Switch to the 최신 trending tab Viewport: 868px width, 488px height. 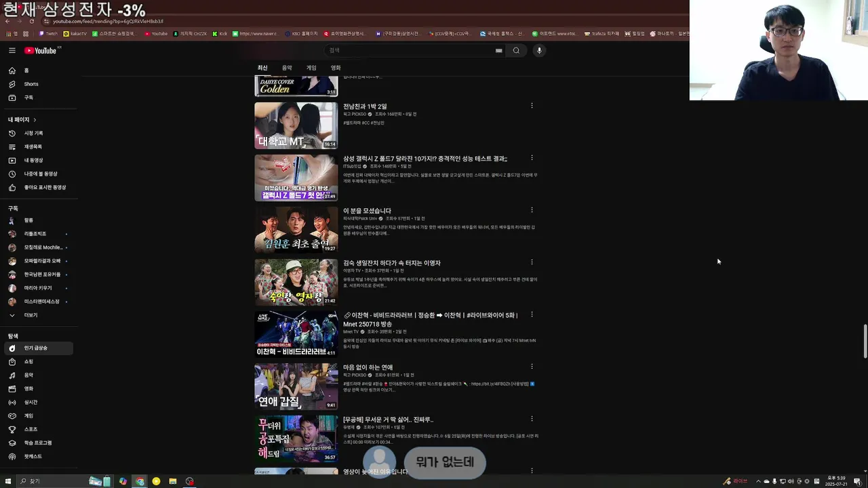(262, 68)
